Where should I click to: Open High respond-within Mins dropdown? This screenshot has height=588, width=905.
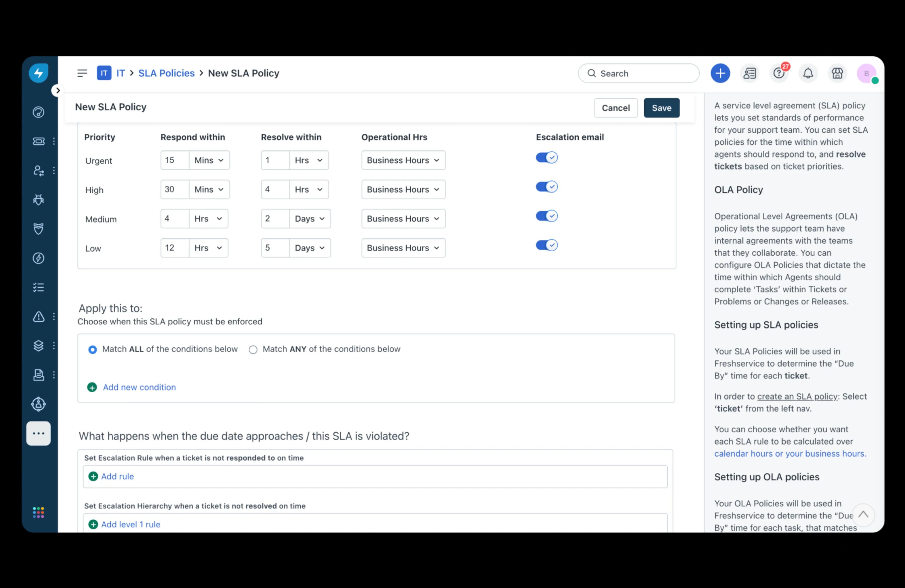(209, 189)
